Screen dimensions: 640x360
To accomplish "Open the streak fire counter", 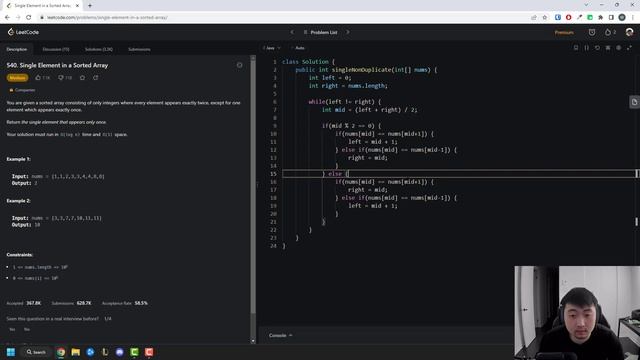I will tap(611, 32).
